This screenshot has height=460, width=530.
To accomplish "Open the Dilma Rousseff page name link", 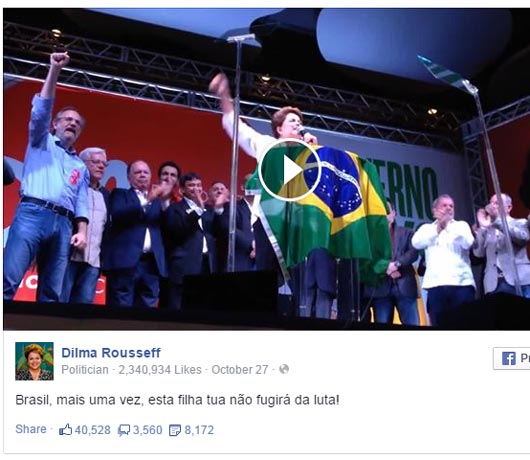I will coord(111,353).
